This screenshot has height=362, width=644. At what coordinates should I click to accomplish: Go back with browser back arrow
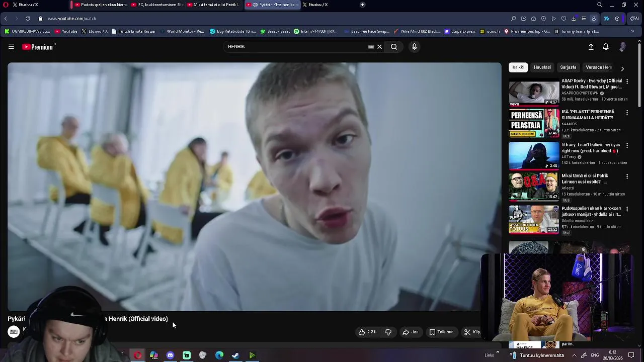(x=6, y=19)
